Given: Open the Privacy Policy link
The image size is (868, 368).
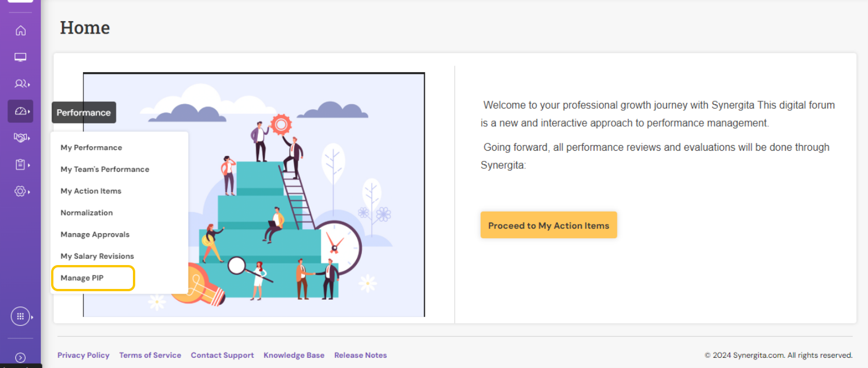Looking at the screenshot, I should point(84,355).
